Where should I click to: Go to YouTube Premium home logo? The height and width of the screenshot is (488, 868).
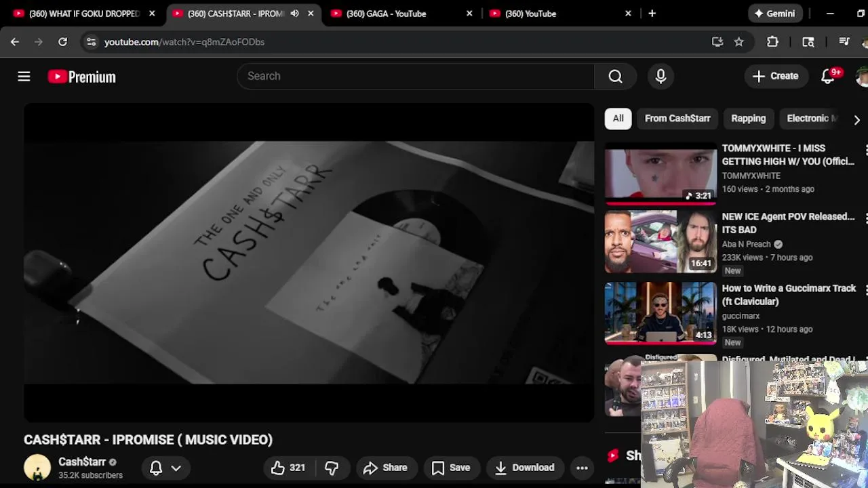click(81, 77)
